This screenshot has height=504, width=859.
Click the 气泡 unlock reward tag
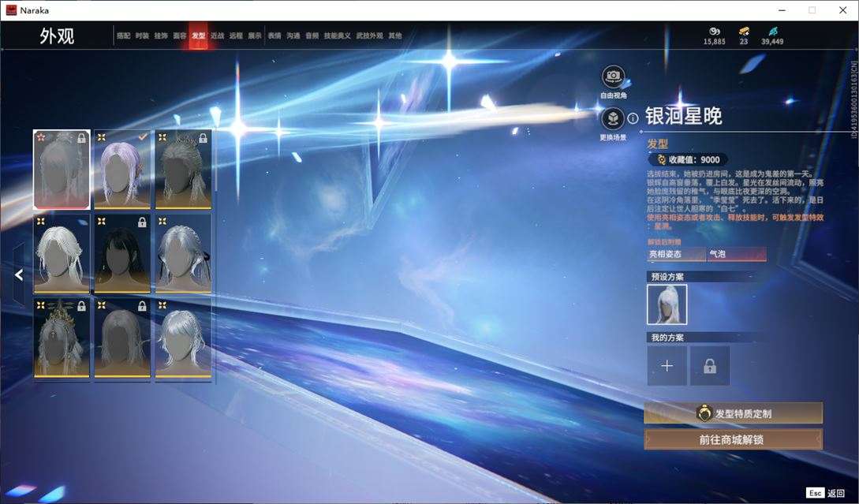[x=736, y=254]
